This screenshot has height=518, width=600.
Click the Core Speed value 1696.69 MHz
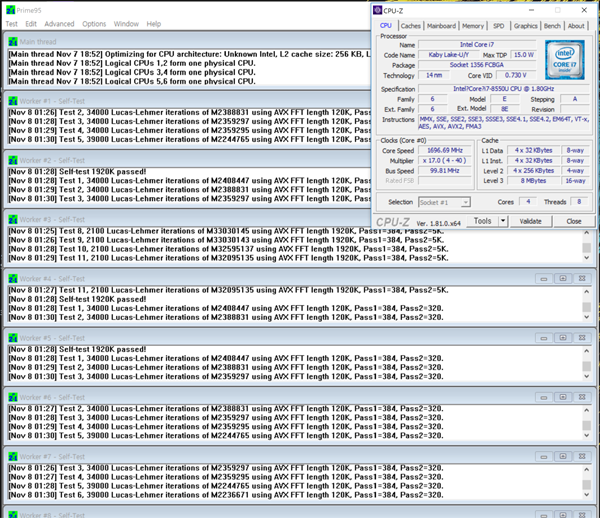pyautogui.click(x=445, y=150)
